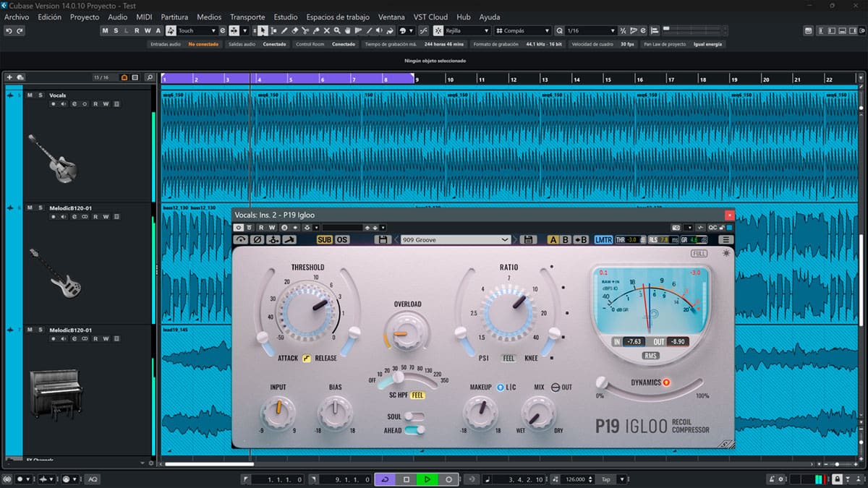Toggle the SC HPF FEEL button
868x488 pixels.
point(418,395)
